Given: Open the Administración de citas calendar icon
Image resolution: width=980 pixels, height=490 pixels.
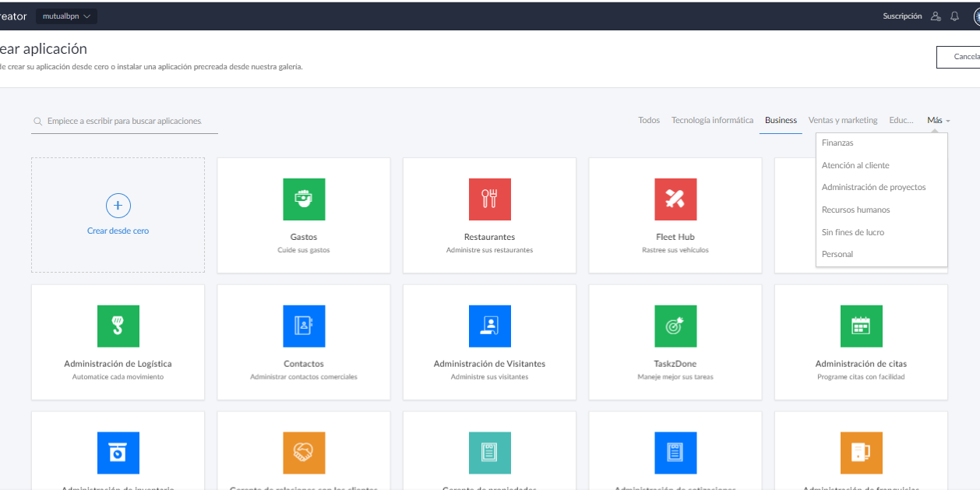Looking at the screenshot, I should coord(861,326).
